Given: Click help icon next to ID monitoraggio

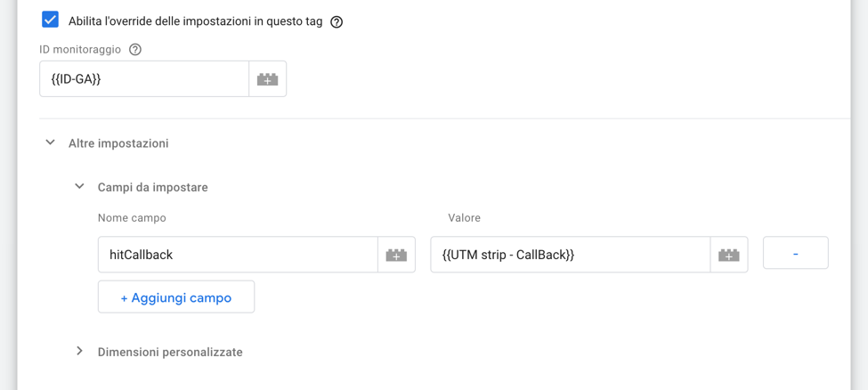Looking at the screenshot, I should coord(135,50).
